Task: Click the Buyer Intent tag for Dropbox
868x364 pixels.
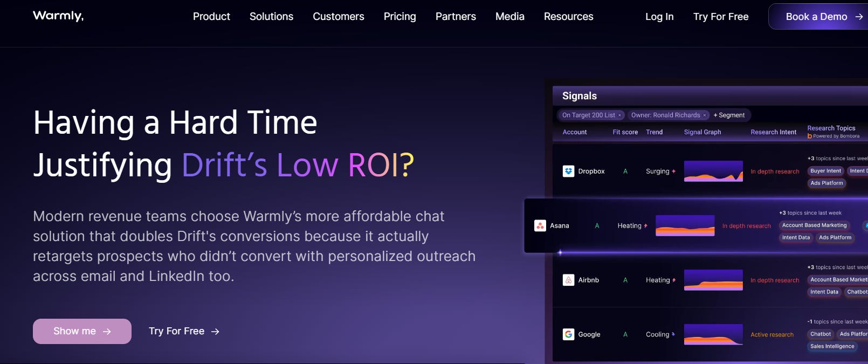Action: pyautogui.click(x=825, y=171)
